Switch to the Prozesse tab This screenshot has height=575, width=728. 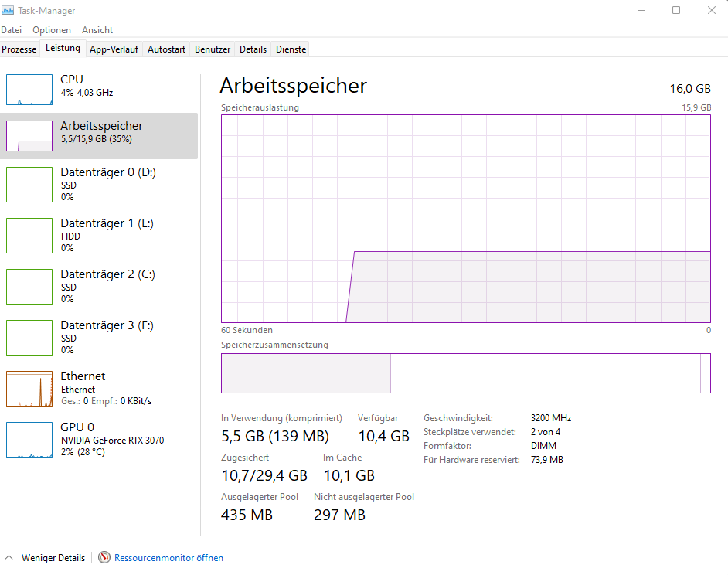point(19,48)
